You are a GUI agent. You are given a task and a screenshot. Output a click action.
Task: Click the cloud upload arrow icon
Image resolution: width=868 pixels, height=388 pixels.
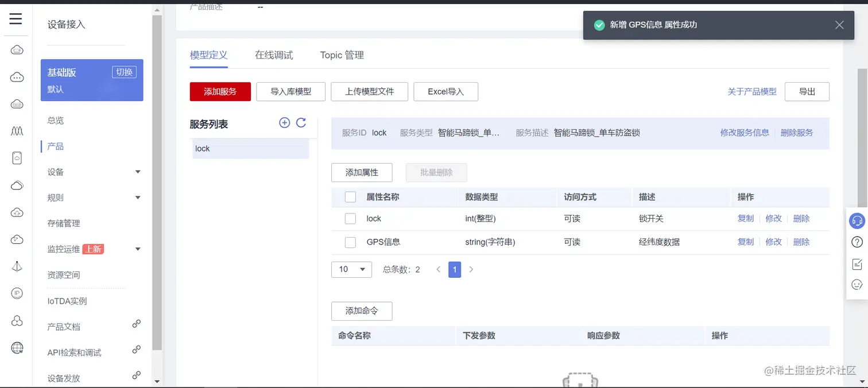[x=17, y=212]
